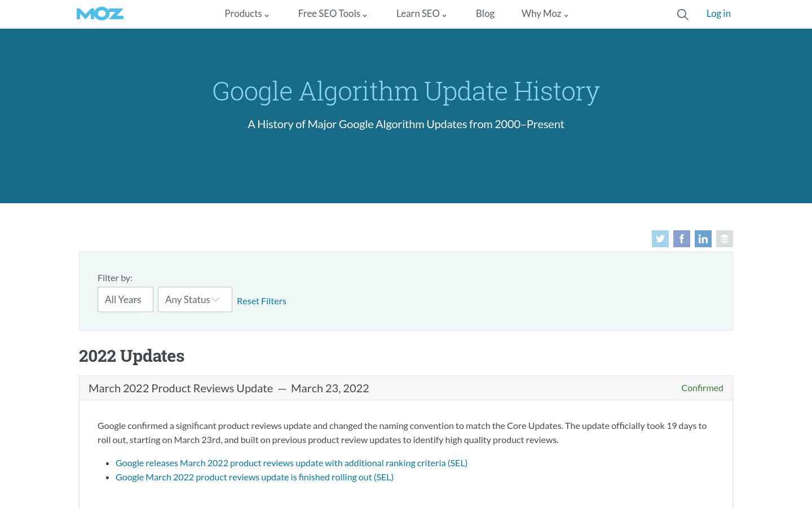Expand the Free SEO Tools menu

point(332,14)
